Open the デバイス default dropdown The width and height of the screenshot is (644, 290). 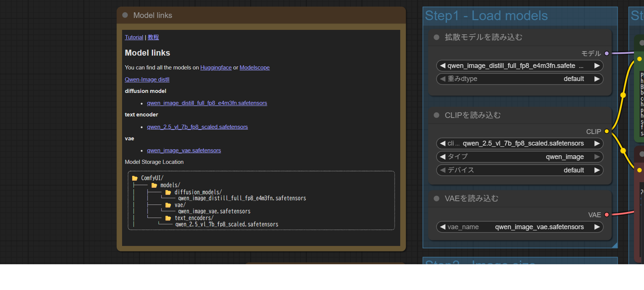coord(519,170)
